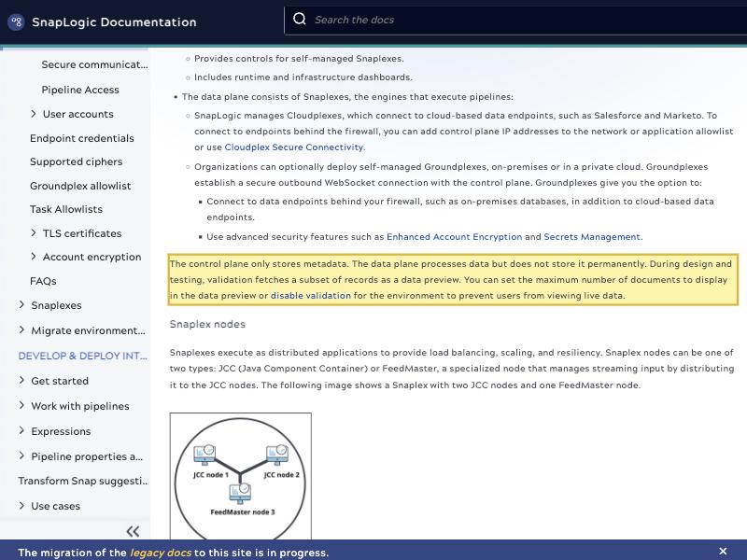Click the JCC node 1 icon in diagram

[x=204, y=455]
